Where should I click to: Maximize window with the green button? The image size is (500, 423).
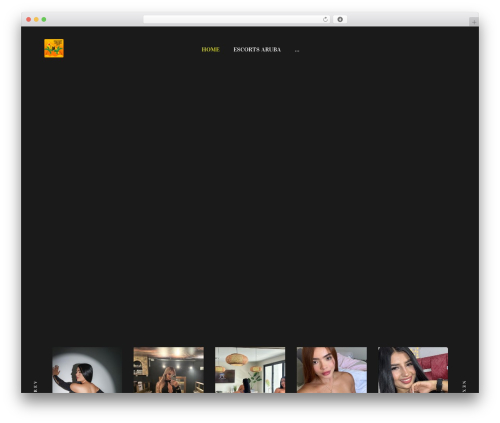[44, 20]
